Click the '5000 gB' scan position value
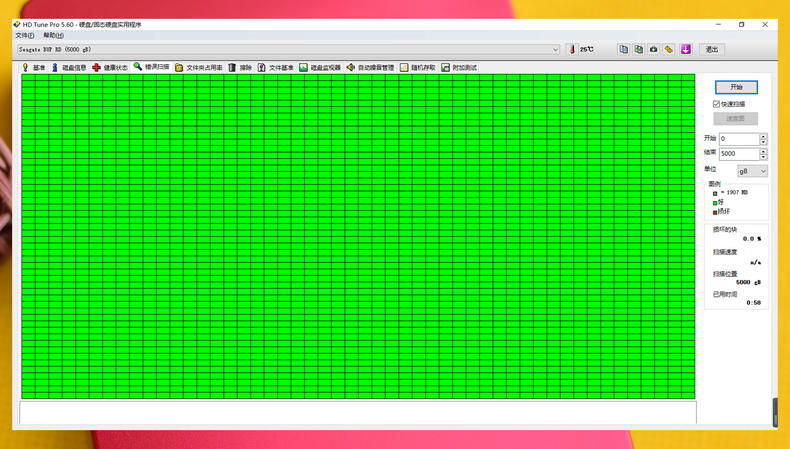The height and width of the screenshot is (449, 790). [748, 283]
